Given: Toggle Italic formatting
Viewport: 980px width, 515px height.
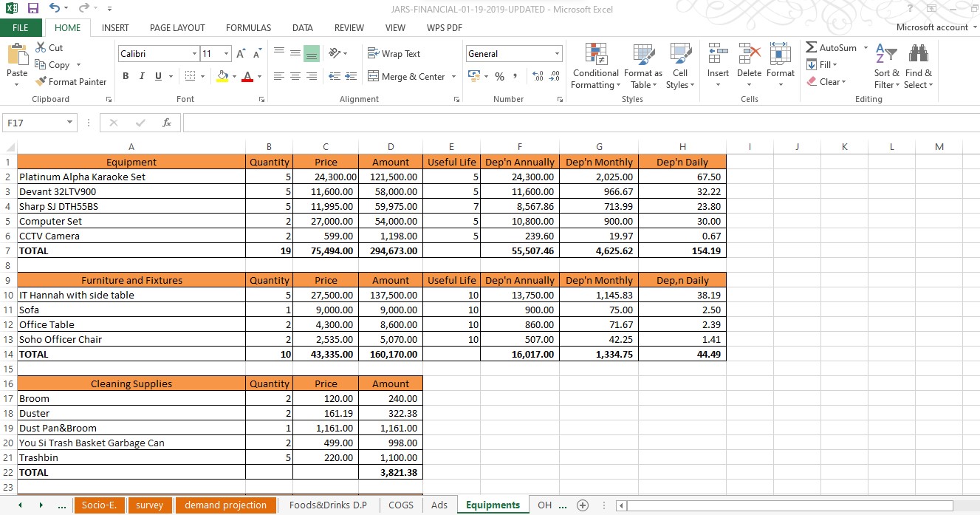Looking at the screenshot, I should 143,76.
